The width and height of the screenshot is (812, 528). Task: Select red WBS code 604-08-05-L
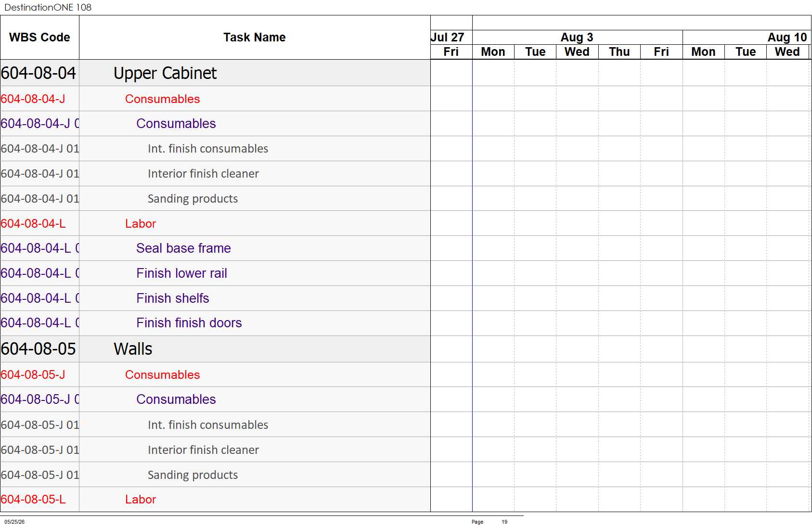coord(33,500)
